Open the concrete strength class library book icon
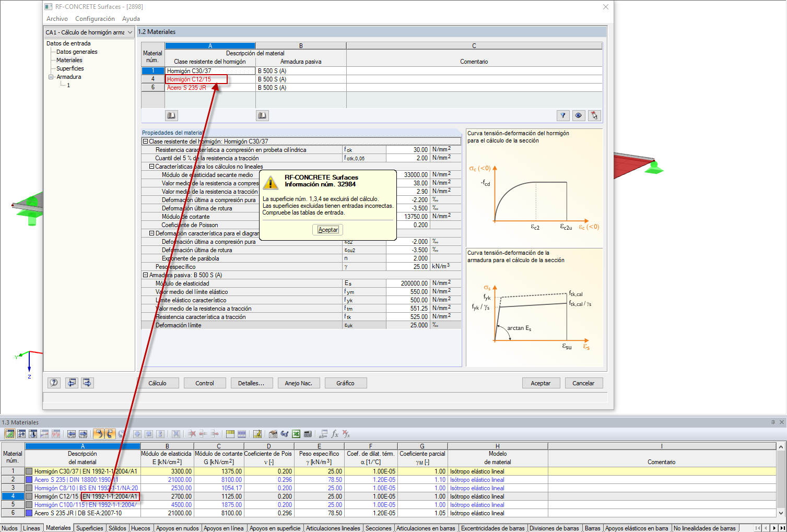 [171, 115]
